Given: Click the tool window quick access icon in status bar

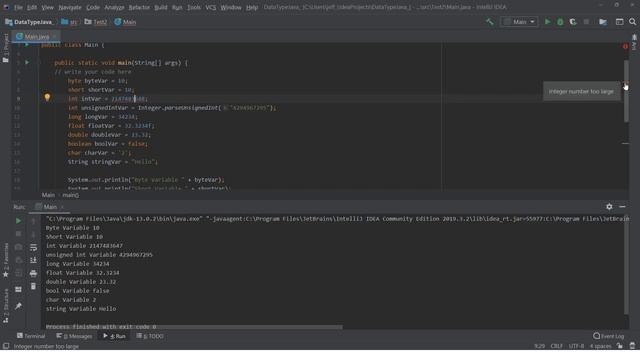Looking at the screenshot, I should click(x=6, y=346).
